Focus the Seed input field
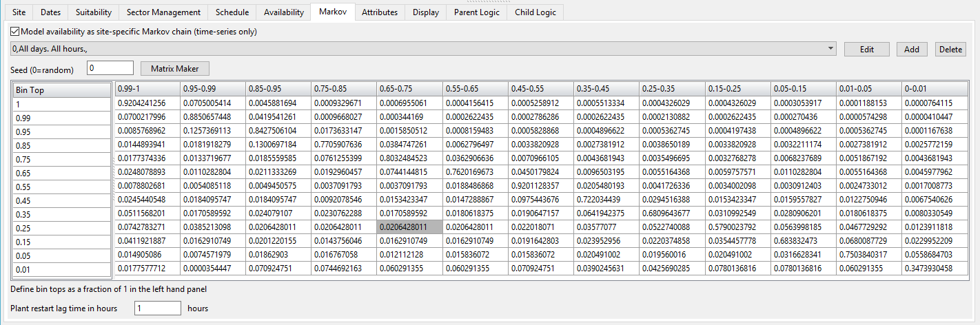The width and height of the screenshot is (980, 325). click(x=110, y=68)
